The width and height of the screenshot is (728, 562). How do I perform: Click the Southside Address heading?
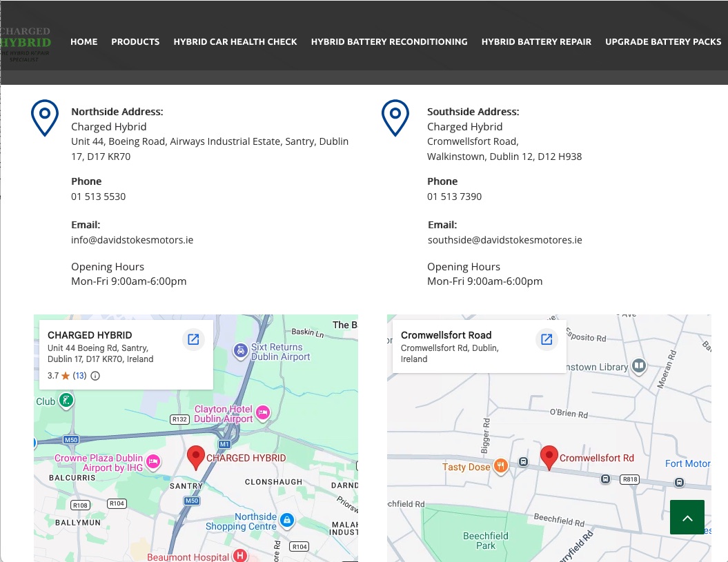click(x=473, y=112)
